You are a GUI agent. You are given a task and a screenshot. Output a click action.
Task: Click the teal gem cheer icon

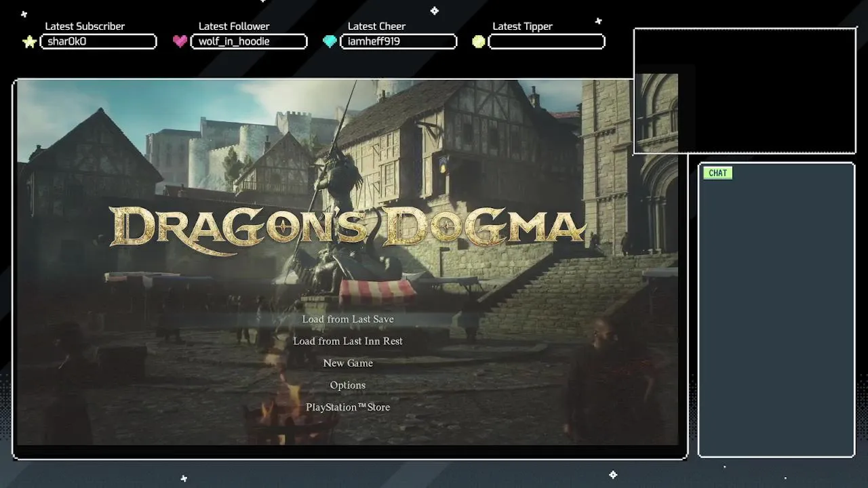330,42
